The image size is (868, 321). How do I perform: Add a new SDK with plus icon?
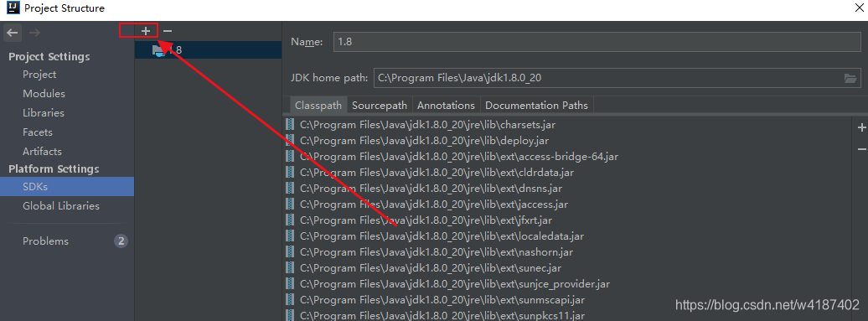coord(146,31)
